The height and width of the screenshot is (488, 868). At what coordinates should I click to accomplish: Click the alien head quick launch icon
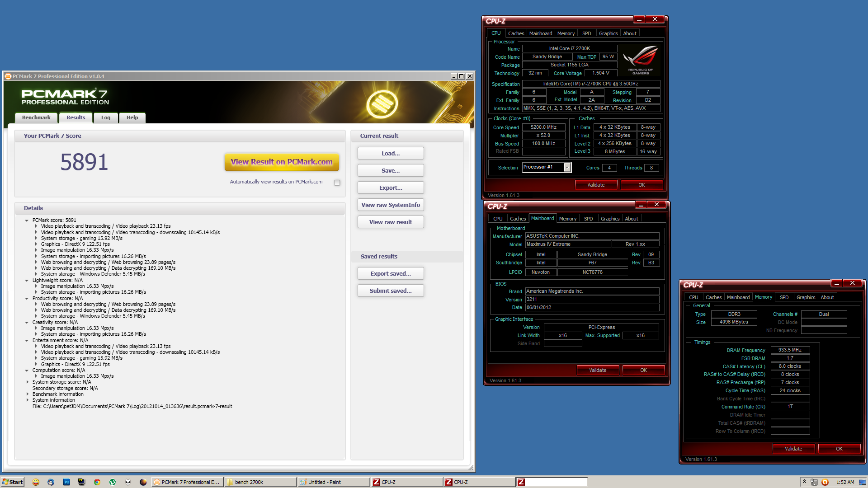click(128, 482)
